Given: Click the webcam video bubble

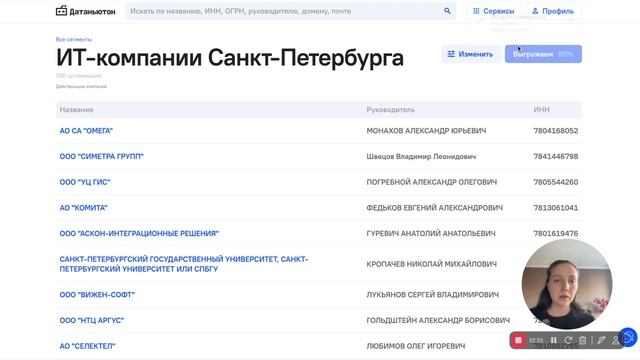Looking at the screenshot, I should click(x=567, y=284).
